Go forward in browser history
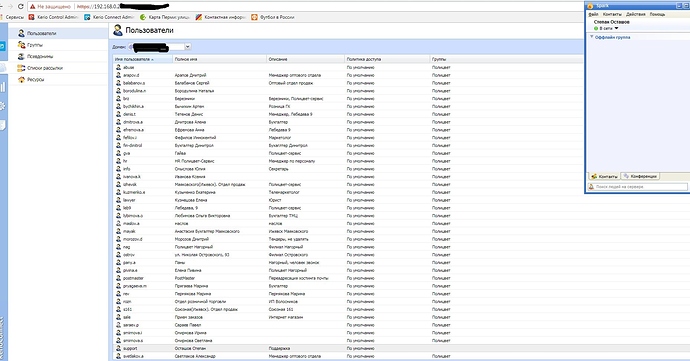 [x=10, y=7]
